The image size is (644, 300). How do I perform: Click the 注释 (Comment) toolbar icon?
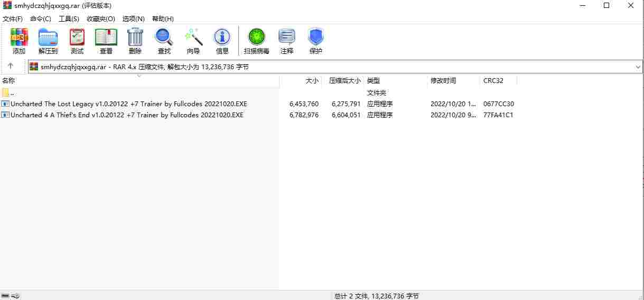287,37
